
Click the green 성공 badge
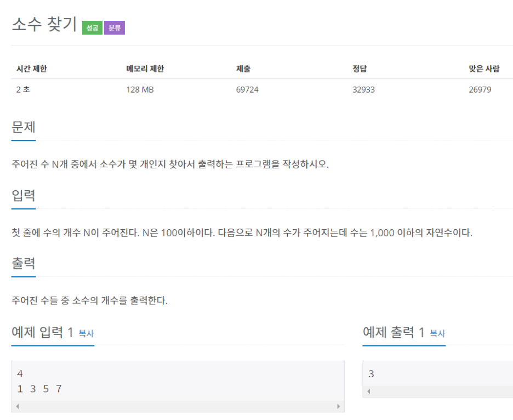tap(92, 28)
